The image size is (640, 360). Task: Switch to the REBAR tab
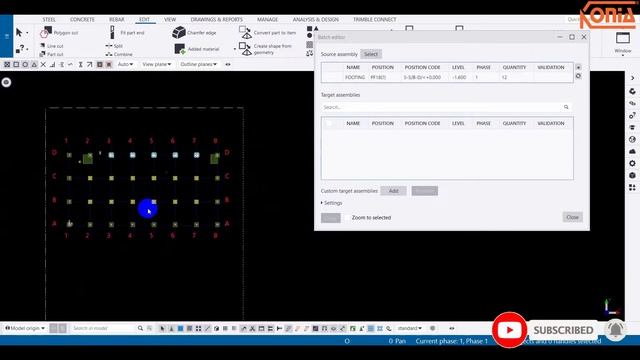pyautogui.click(x=116, y=20)
